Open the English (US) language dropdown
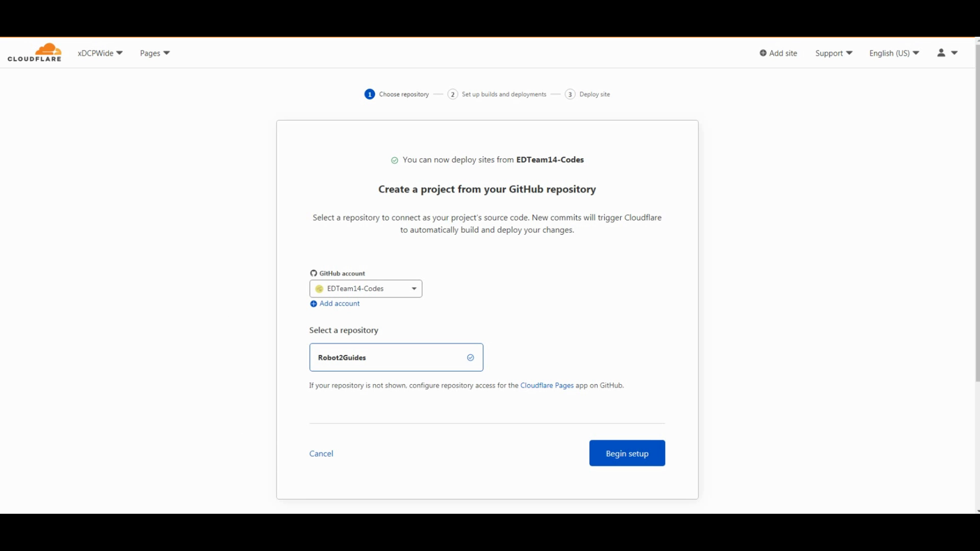The image size is (980, 551). tap(894, 53)
